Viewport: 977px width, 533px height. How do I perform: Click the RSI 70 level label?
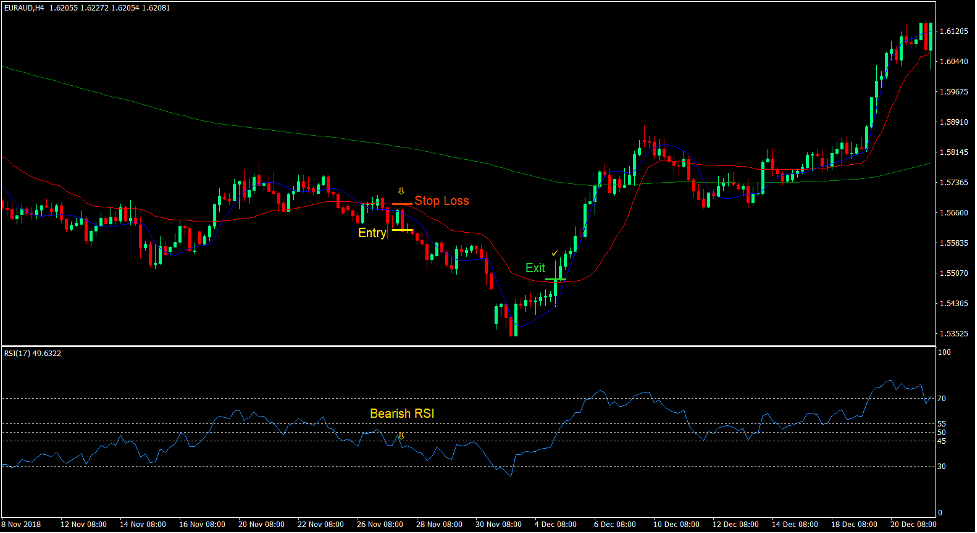[942, 399]
